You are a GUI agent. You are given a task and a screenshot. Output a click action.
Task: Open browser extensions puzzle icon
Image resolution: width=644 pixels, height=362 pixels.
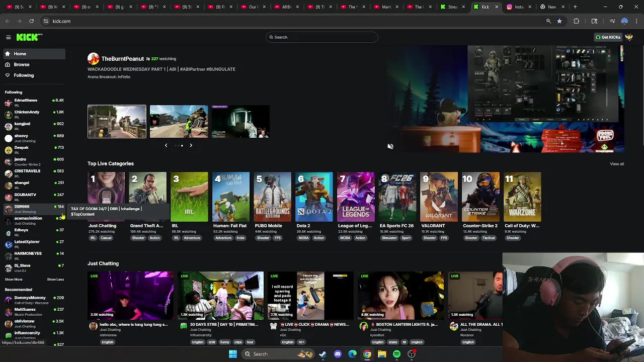[577, 21]
